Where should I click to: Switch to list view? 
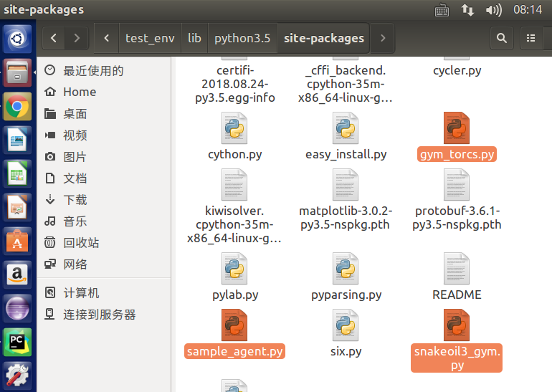coord(531,38)
